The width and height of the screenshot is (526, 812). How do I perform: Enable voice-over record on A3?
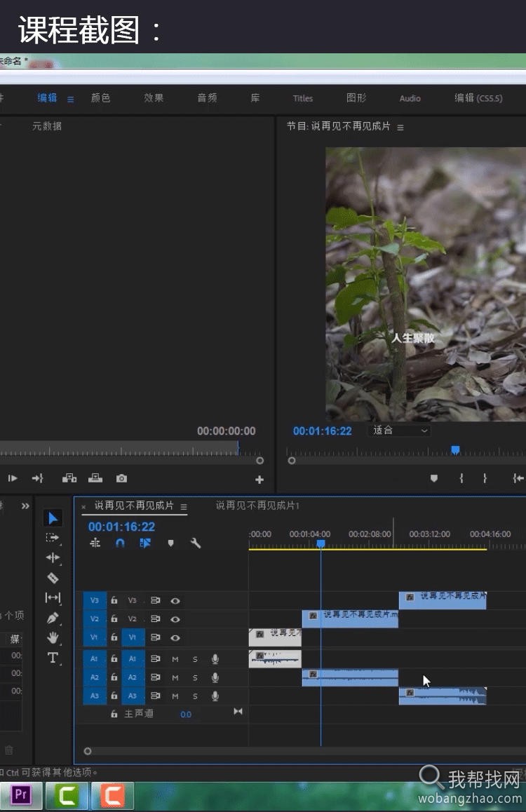tap(215, 696)
